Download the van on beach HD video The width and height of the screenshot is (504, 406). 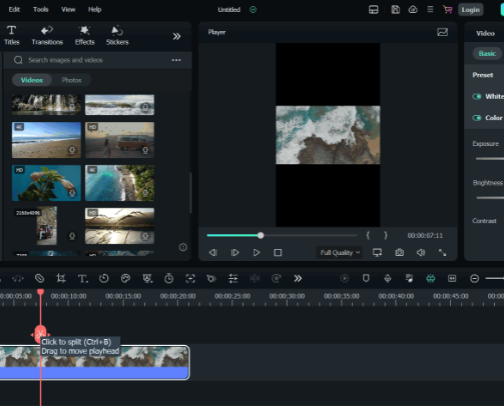pos(145,150)
